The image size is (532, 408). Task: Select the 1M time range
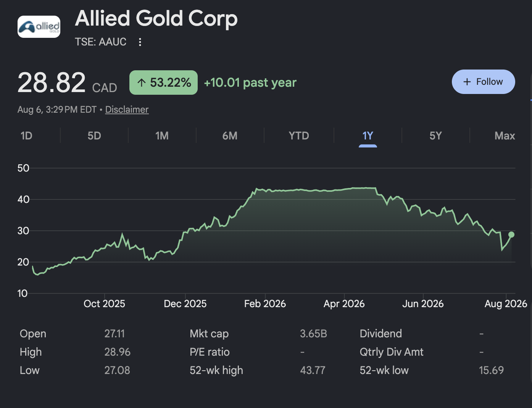pyautogui.click(x=162, y=136)
